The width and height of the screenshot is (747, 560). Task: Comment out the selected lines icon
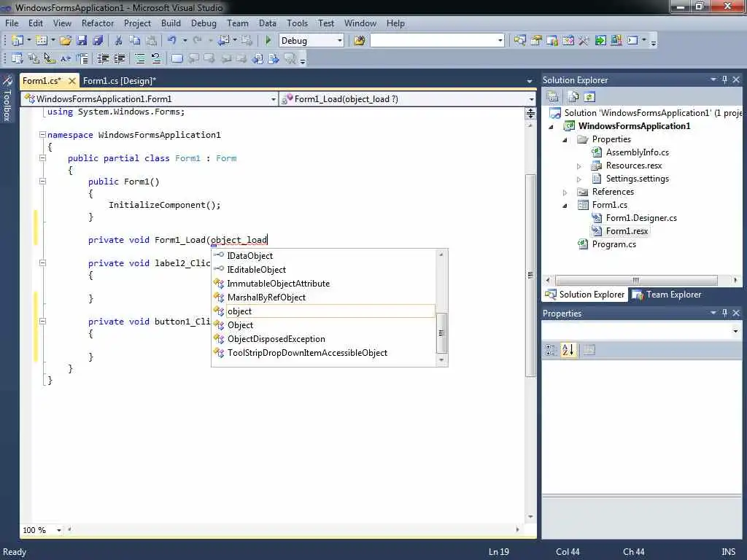pyautogui.click(x=140, y=58)
